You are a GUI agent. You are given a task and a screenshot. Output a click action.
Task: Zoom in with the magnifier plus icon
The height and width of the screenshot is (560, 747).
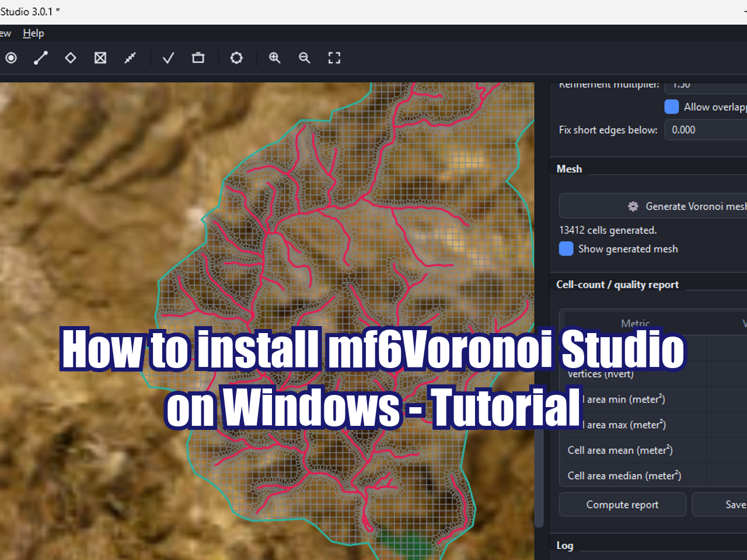click(x=274, y=58)
